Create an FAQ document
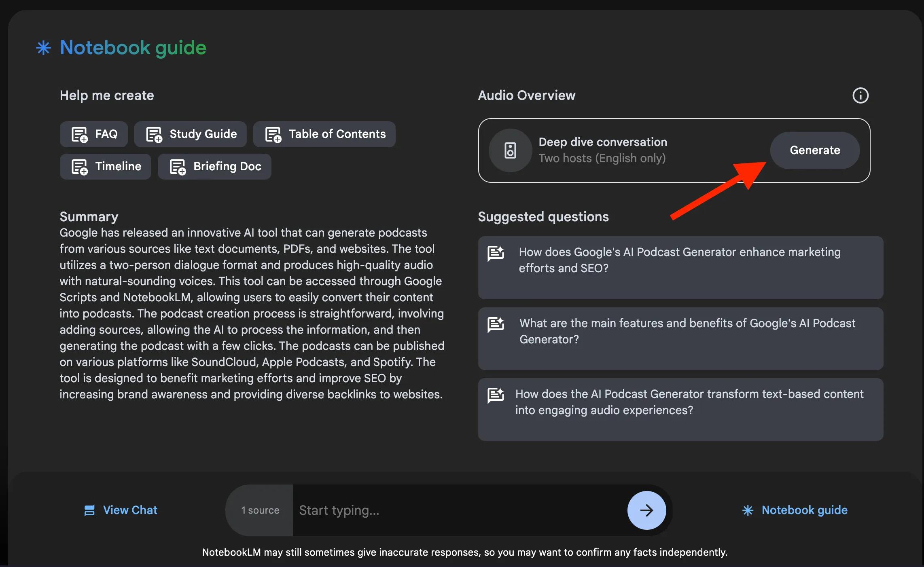The height and width of the screenshot is (567, 924). tap(94, 134)
